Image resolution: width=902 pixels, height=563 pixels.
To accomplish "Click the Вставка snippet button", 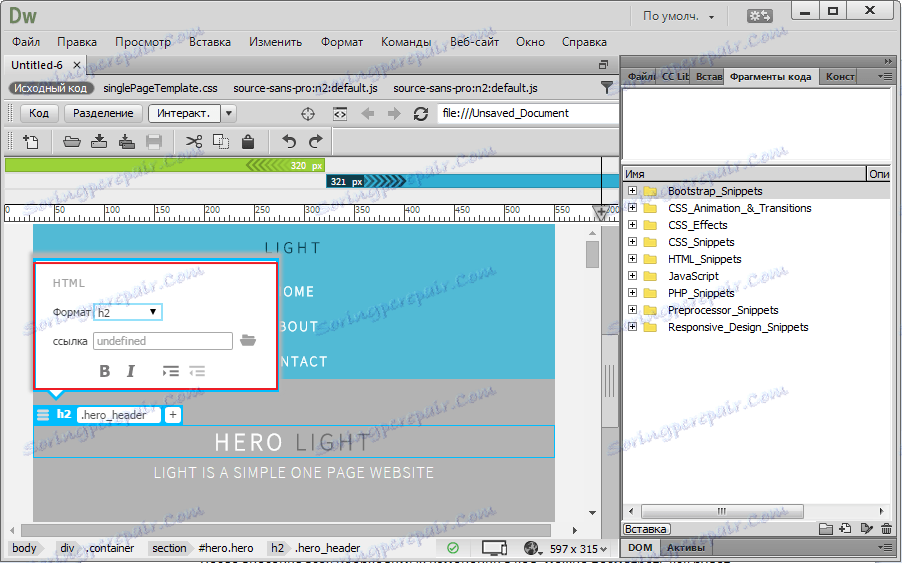I will [645, 528].
